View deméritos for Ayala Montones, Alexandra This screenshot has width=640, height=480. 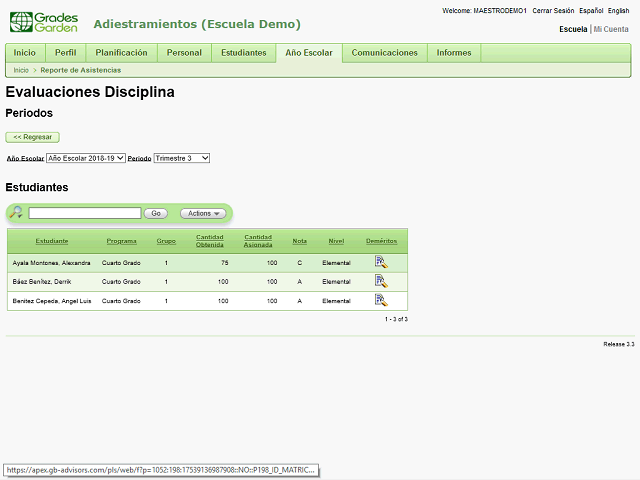click(x=381, y=262)
